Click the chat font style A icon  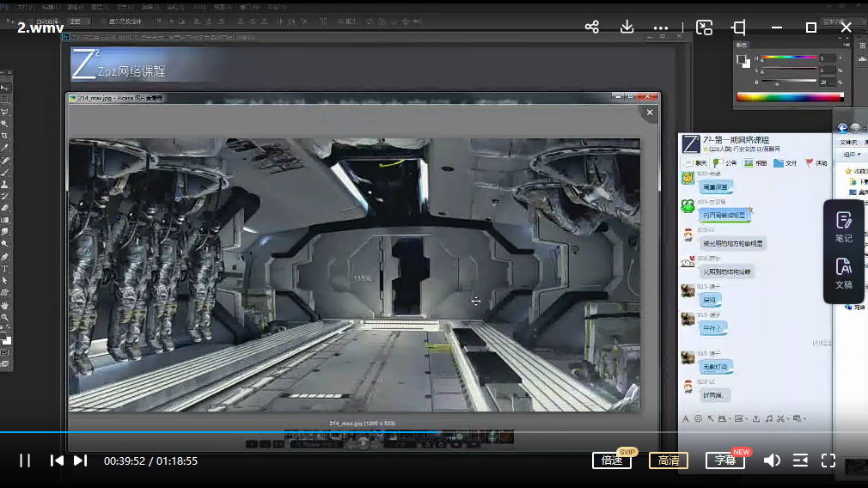(x=685, y=419)
